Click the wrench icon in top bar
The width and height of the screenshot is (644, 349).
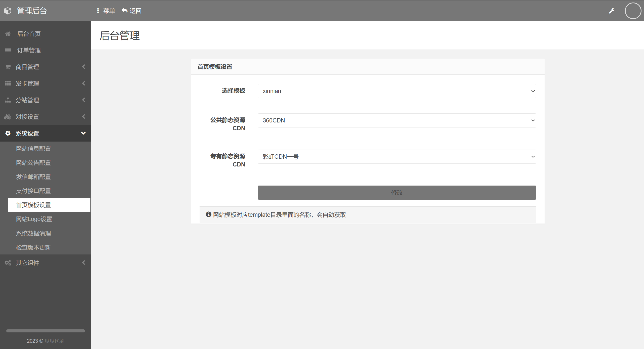coord(612,11)
